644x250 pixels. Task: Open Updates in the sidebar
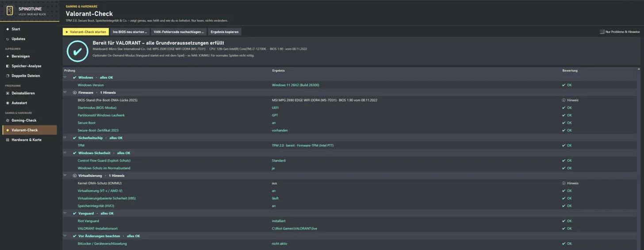[30, 39]
